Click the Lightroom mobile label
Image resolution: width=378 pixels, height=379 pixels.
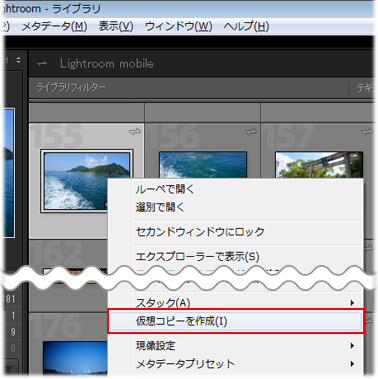107,63
